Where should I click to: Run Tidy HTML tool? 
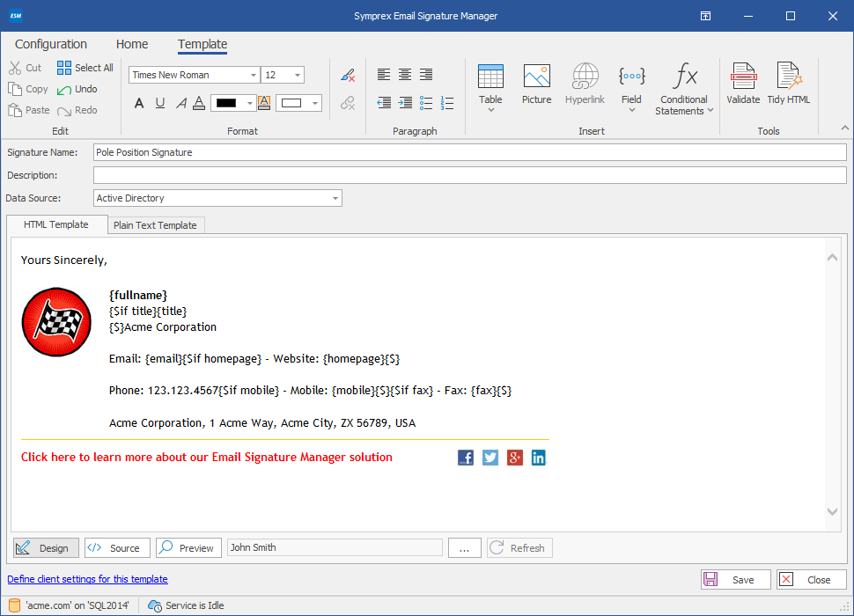tap(789, 84)
